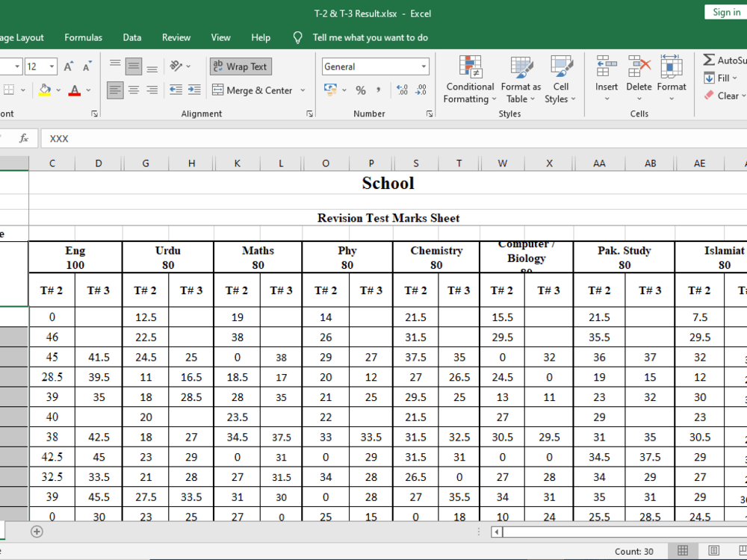Toggle Wrap Text option
747x560 pixels.
(241, 66)
